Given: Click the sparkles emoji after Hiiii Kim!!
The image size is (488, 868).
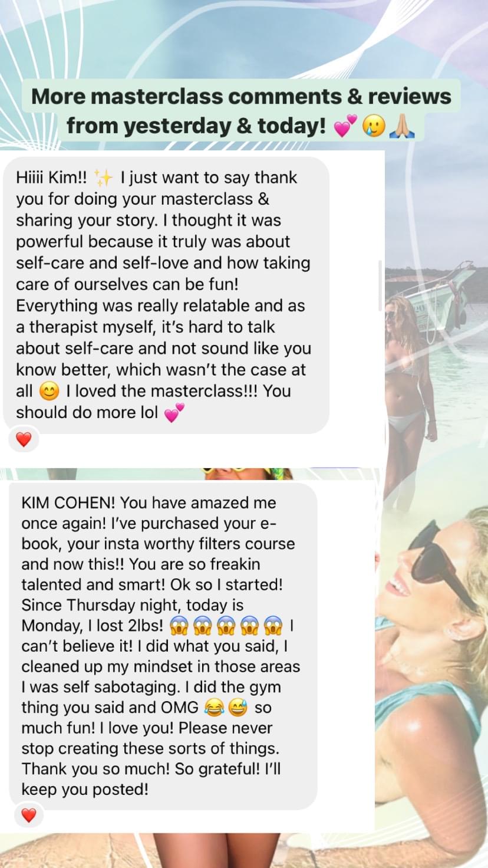Looking at the screenshot, I should [103, 177].
